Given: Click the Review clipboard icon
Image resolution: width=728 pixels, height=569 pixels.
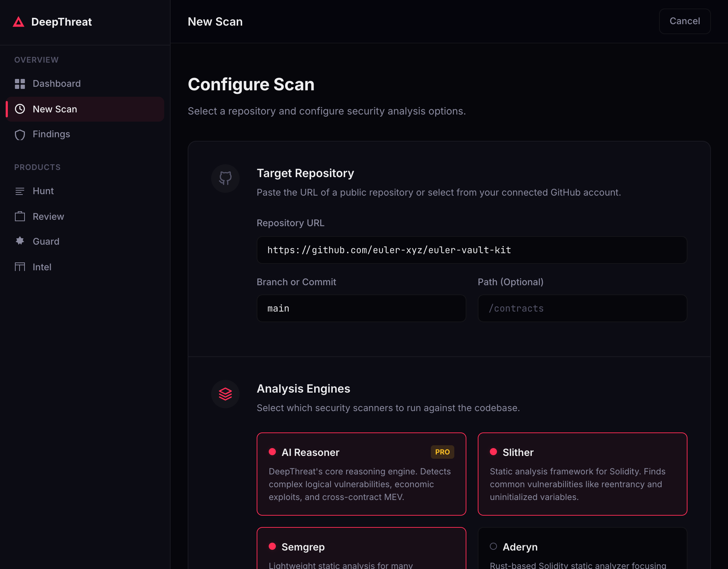Looking at the screenshot, I should (20, 217).
